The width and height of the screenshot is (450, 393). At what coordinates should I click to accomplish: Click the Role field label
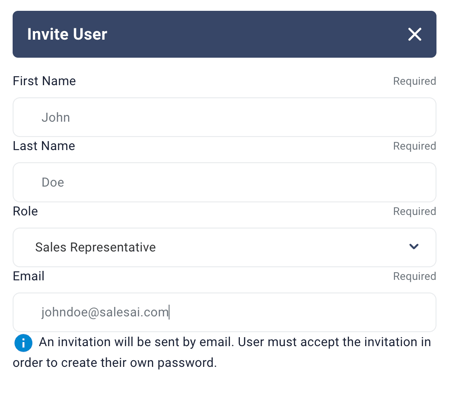coord(25,211)
